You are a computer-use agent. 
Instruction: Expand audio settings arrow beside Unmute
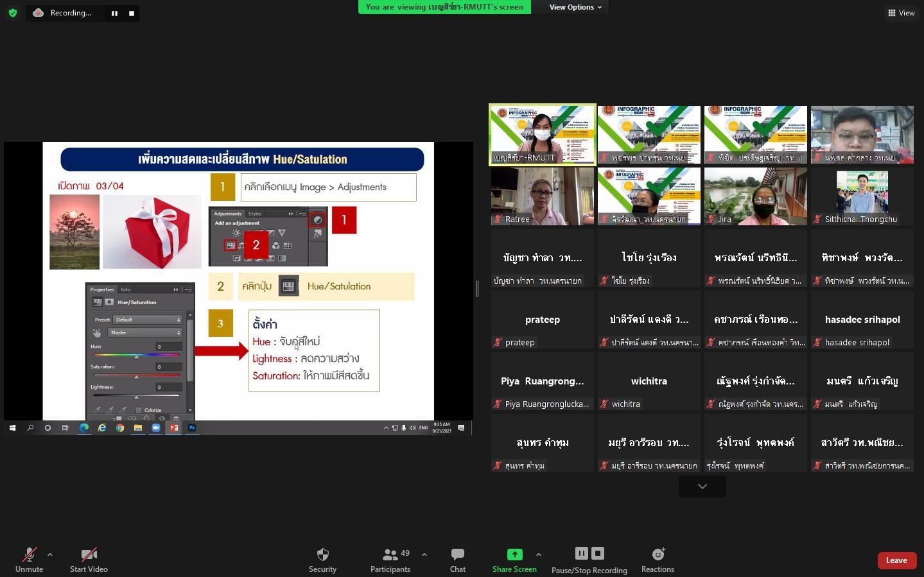pyautogui.click(x=50, y=555)
